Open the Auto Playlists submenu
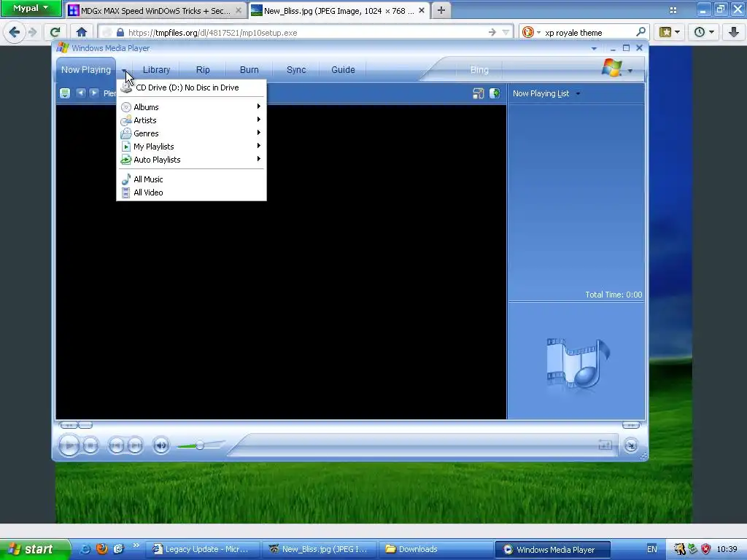Screen dimensions: 747x560 pyautogui.click(x=191, y=160)
